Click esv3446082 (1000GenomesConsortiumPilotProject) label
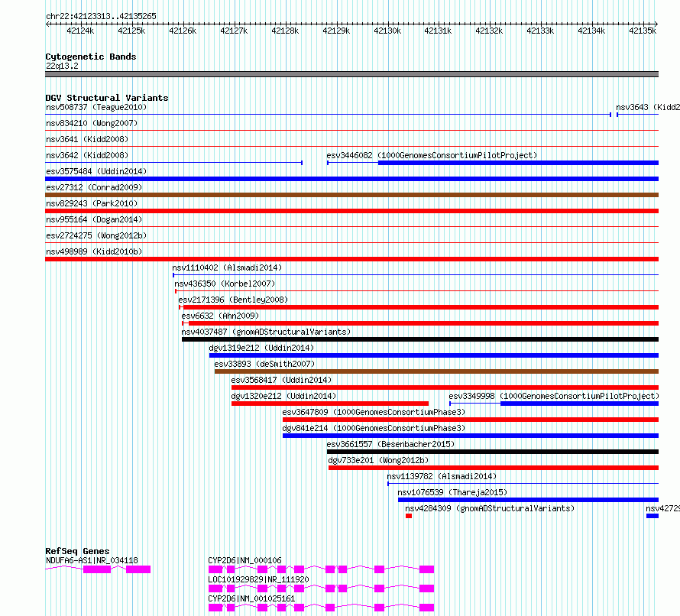The width and height of the screenshot is (680, 616). (432, 155)
